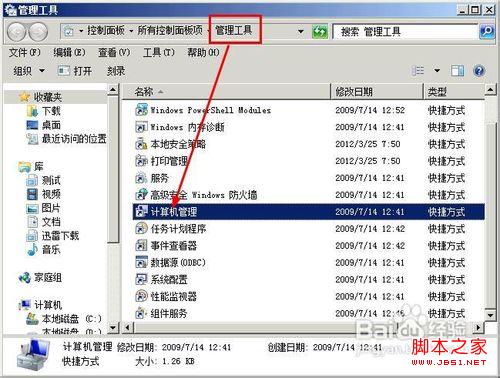Viewport: 500px width, 378px height.
Task: Click the 系统配置 shortcut icon
Action: 141,279
